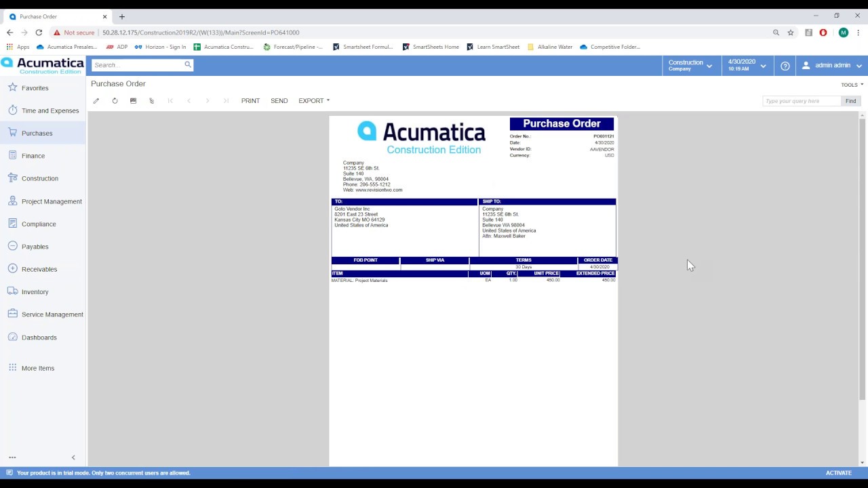Open the TOOLS dropdown menu

pyautogui.click(x=852, y=85)
